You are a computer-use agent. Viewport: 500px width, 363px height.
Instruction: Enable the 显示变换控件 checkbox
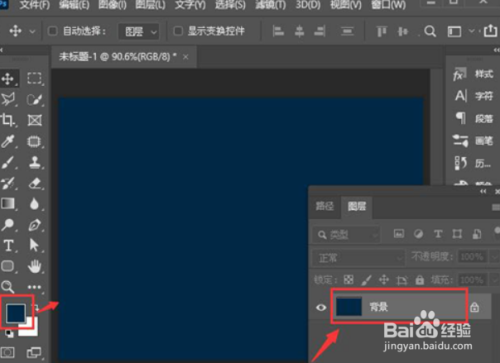coord(178,31)
